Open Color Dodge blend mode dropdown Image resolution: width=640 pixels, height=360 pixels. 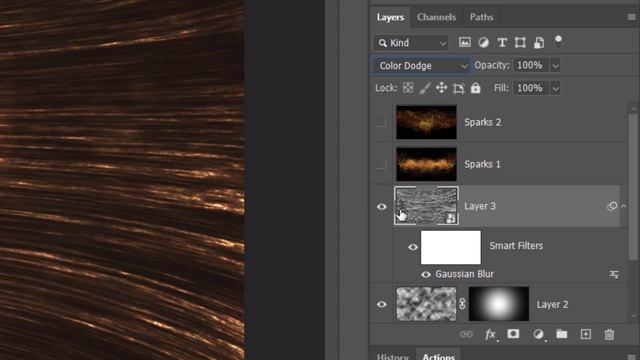click(x=421, y=66)
